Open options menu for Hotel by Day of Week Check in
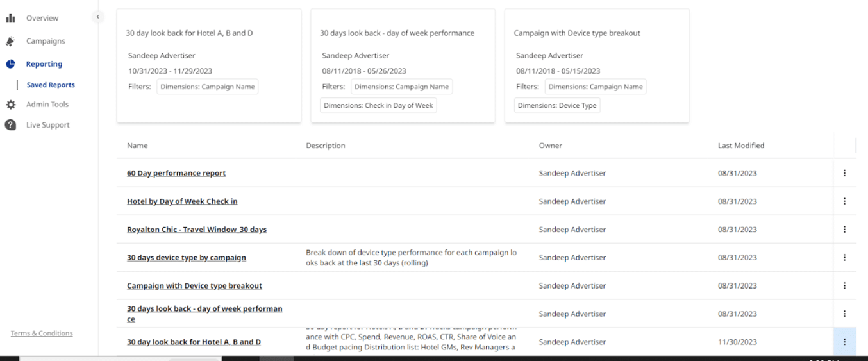 (844, 201)
